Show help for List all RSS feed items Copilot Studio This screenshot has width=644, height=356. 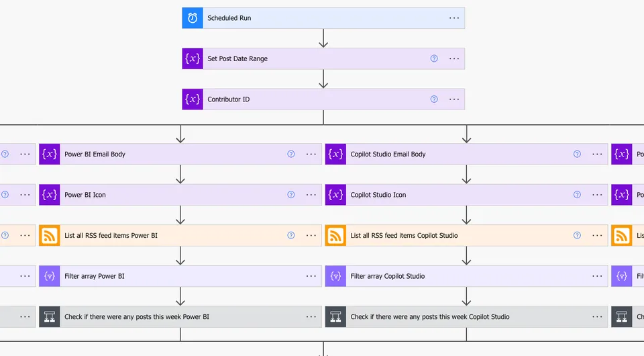(x=577, y=236)
